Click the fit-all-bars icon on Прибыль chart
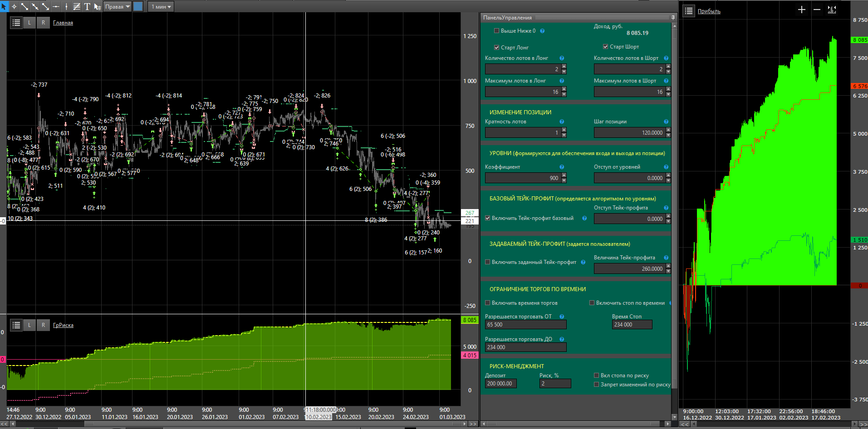868x429 pixels. tap(832, 10)
